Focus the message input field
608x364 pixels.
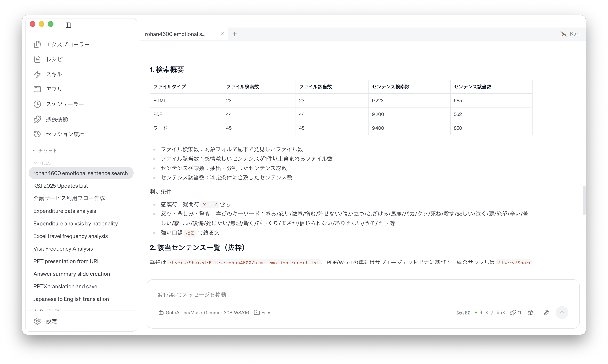pos(363,295)
